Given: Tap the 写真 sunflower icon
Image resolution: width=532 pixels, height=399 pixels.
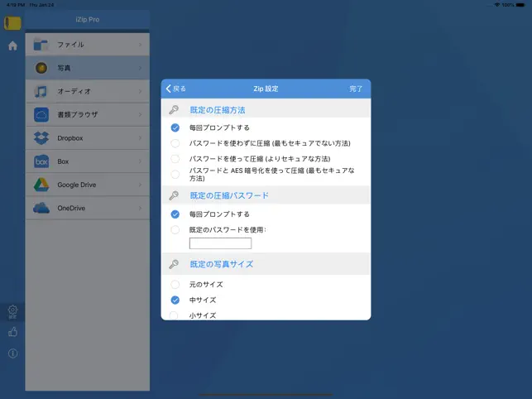Looking at the screenshot, I should [41, 68].
